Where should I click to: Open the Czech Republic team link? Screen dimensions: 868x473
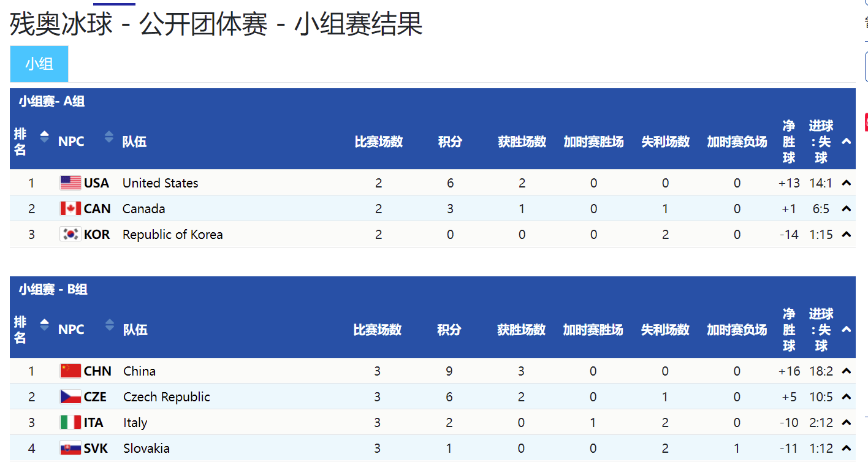(x=167, y=397)
